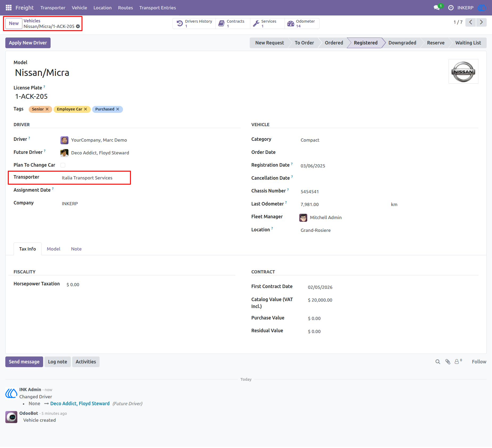Click the New button
The width and height of the screenshot is (492, 448).
[x=14, y=23]
